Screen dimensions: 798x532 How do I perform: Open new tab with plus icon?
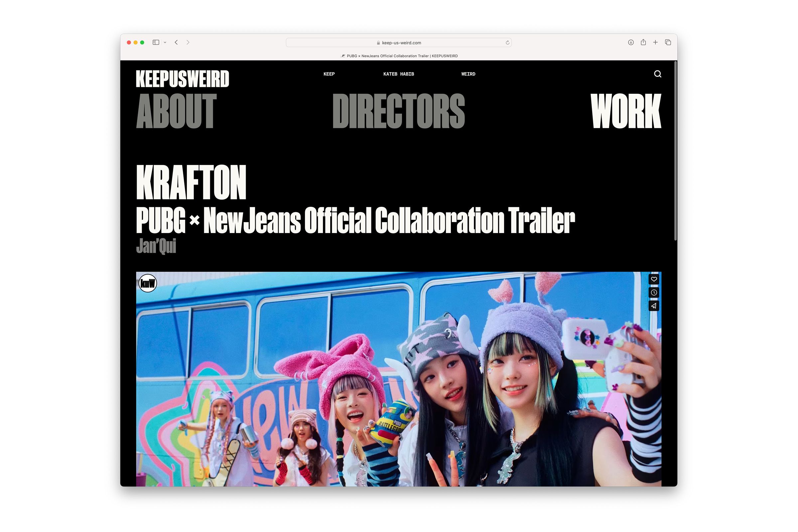tap(655, 43)
